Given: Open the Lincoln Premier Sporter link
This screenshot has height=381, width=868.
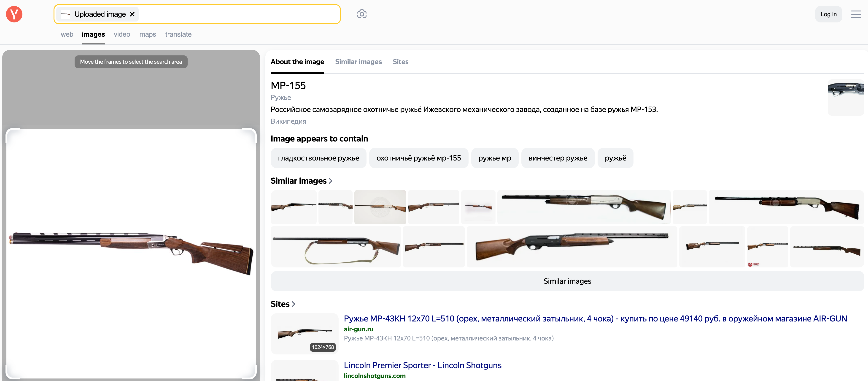Looking at the screenshot, I should pos(422,365).
